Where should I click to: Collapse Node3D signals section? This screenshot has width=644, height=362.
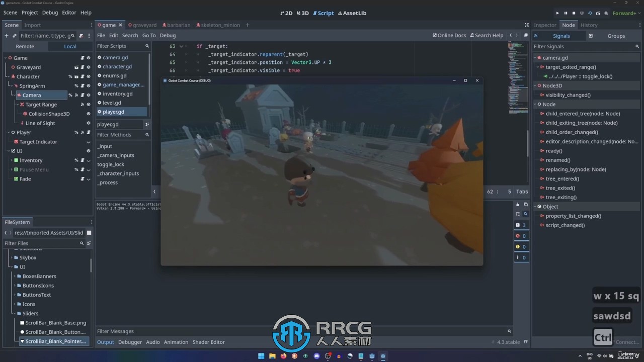536,86
